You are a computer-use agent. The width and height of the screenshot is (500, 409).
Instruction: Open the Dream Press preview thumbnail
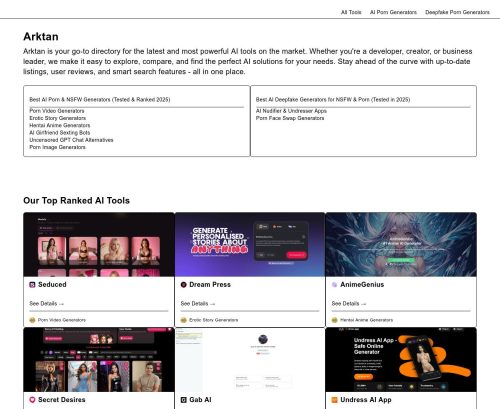coord(250,244)
